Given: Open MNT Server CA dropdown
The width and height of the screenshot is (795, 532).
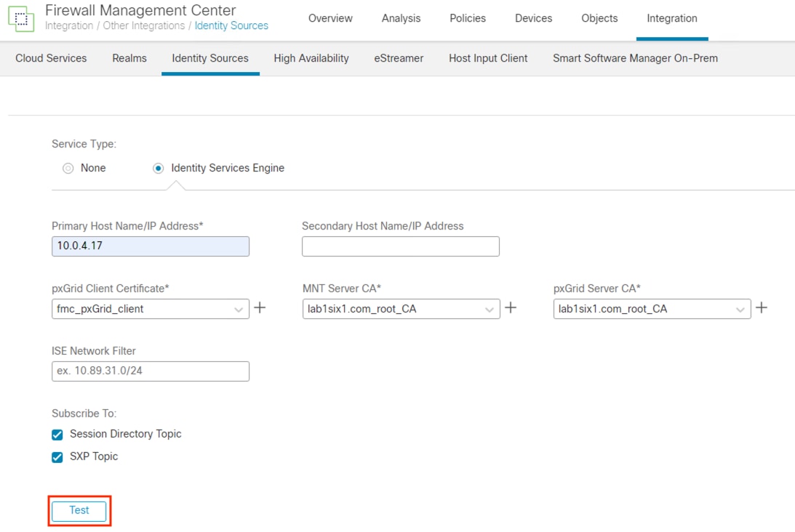Looking at the screenshot, I should [x=401, y=309].
